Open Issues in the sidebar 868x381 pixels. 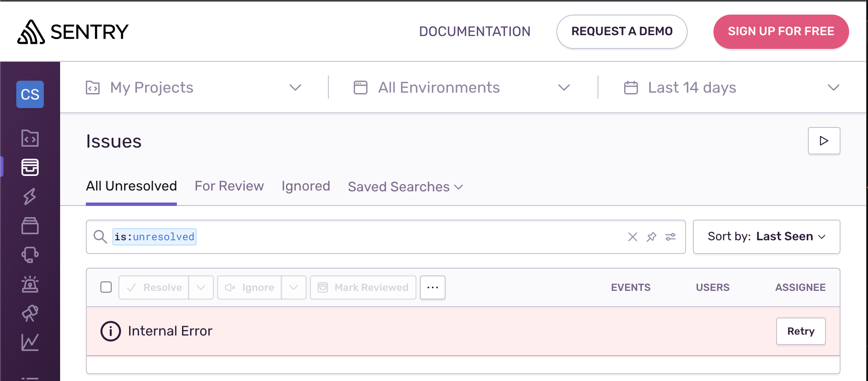(x=30, y=167)
